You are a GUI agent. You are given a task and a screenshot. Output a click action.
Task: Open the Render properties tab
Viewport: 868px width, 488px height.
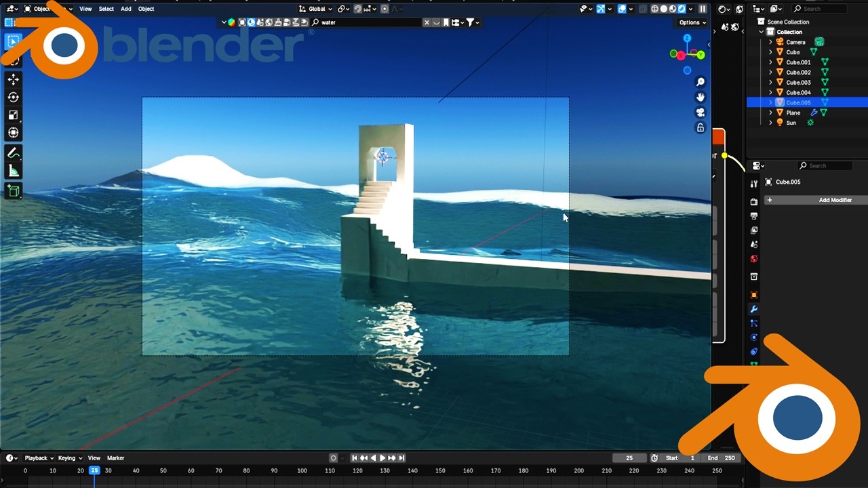(754, 201)
